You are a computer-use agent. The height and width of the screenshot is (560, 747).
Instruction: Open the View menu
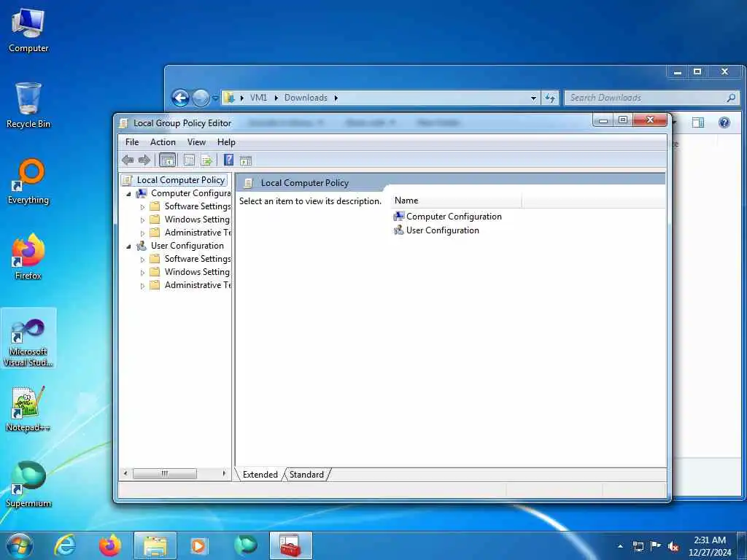tap(196, 142)
